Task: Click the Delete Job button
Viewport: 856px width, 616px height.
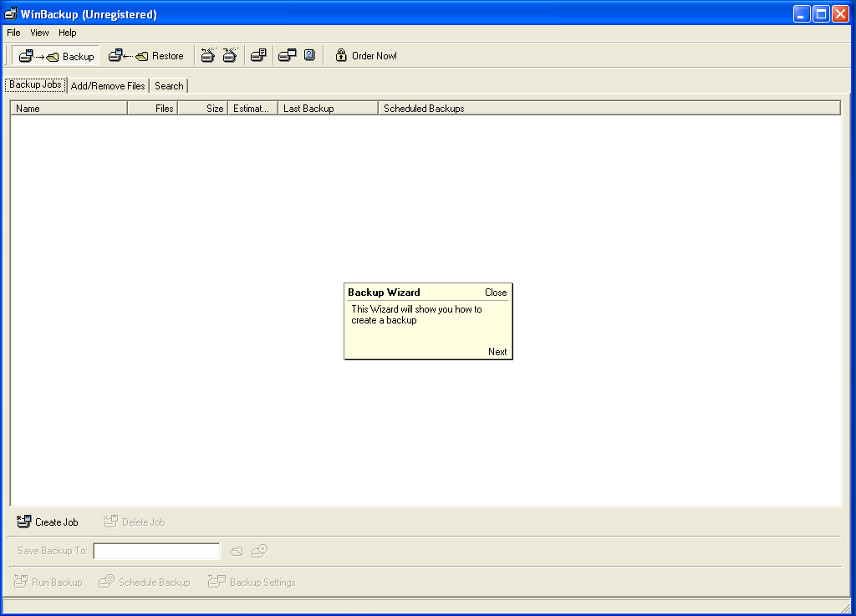Action: tap(135, 522)
